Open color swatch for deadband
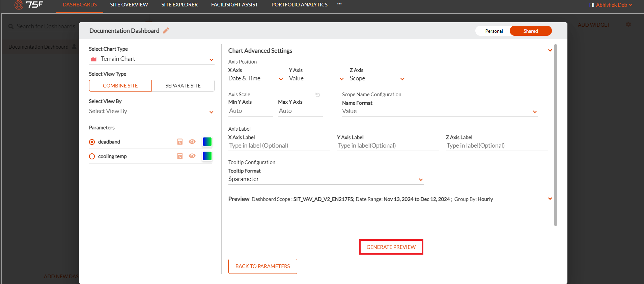 pyautogui.click(x=207, y=142)
